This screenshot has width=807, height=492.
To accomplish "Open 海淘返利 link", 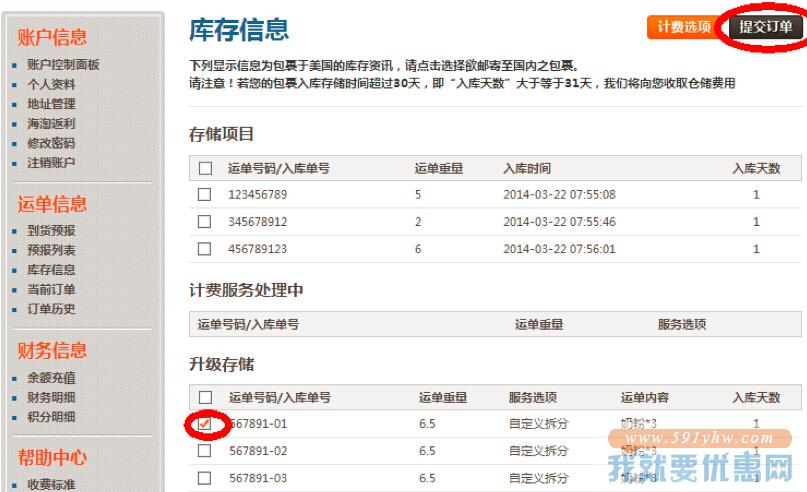I will tap(51, 124).
